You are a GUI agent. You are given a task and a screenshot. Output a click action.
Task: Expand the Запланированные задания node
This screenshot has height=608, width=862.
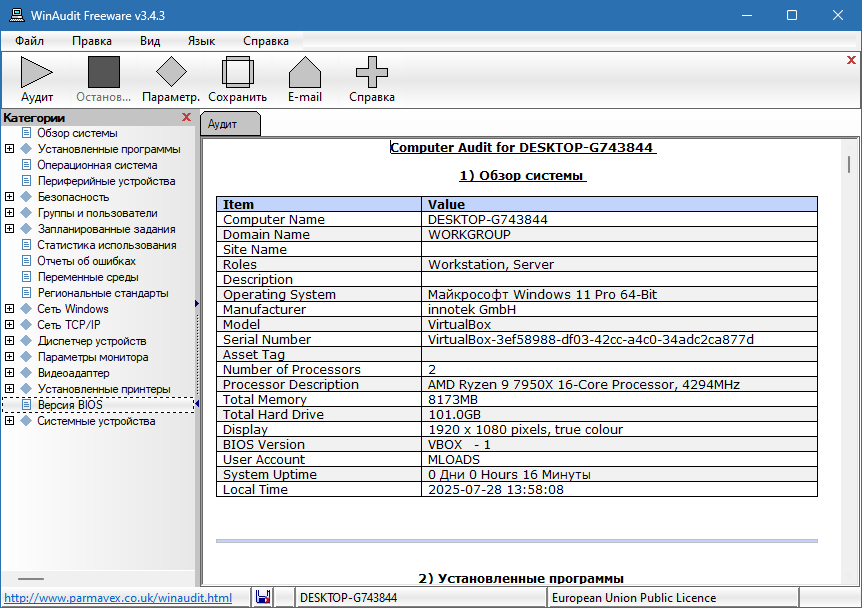click(9, 228)
